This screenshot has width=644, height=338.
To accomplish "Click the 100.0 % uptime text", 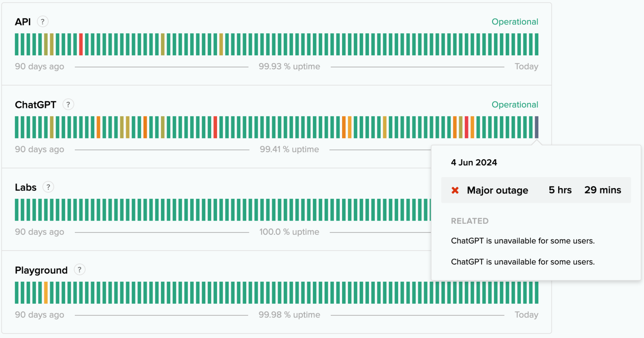I will click(289, 232).
